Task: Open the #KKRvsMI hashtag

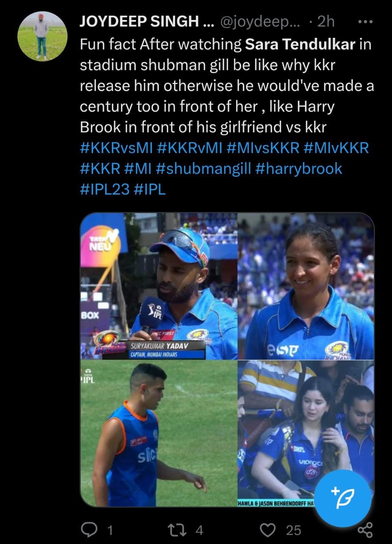Action: (x=116, y=148)
